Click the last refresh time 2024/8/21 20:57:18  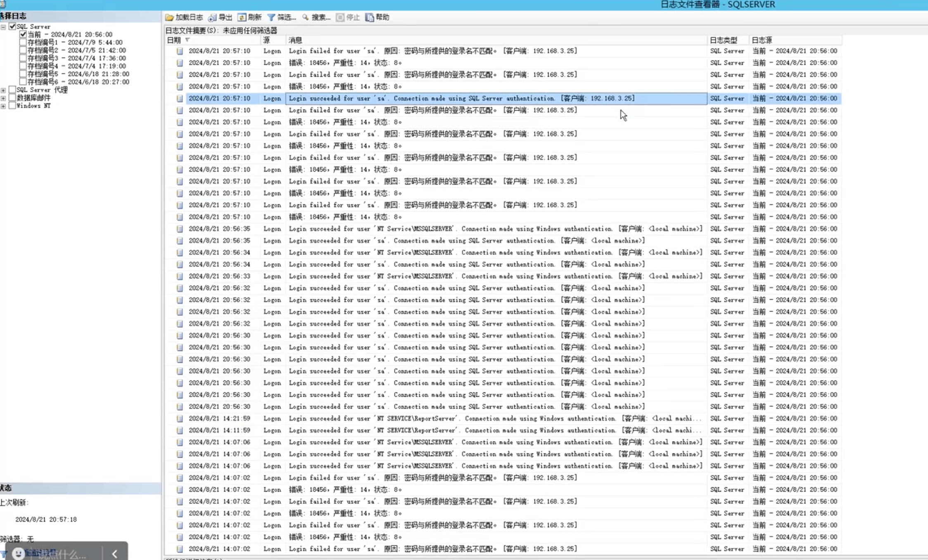click(x=46, y=519)
